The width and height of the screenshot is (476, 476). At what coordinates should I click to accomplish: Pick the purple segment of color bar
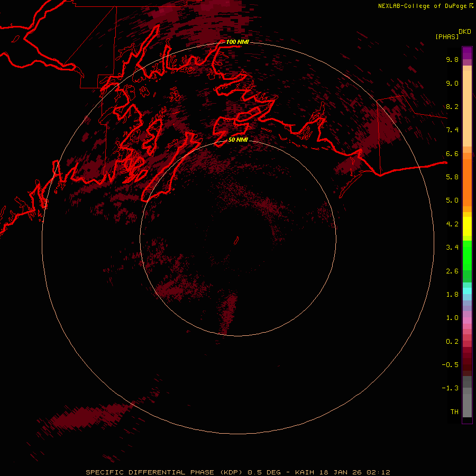point(467,53)
